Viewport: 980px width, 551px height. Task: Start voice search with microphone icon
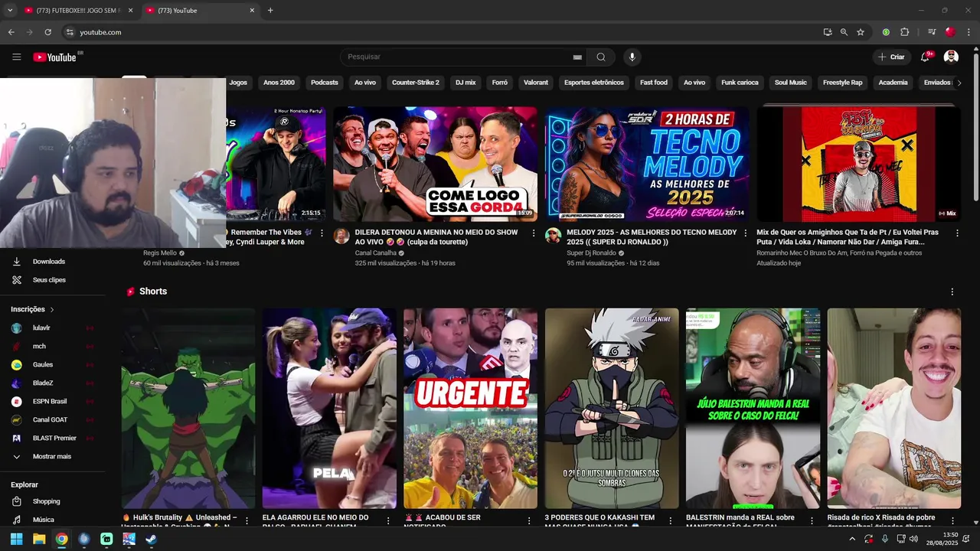click(632, 57)
